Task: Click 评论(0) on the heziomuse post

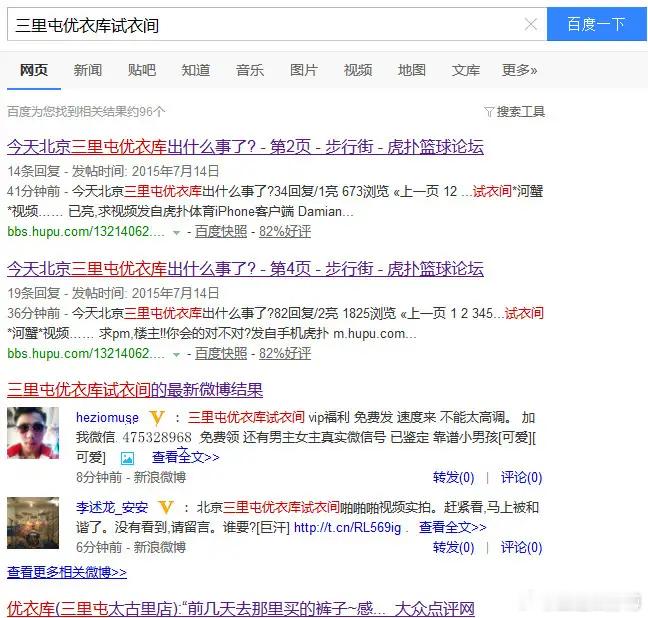Action: coord(521,477)
